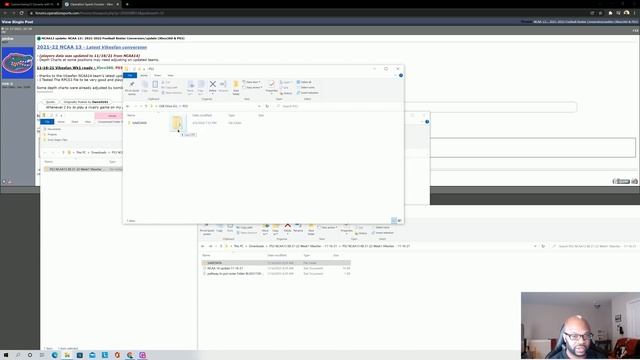
Task: Click Copy to icon in PS3 window ribbon
Action: (x=201, y=87)
